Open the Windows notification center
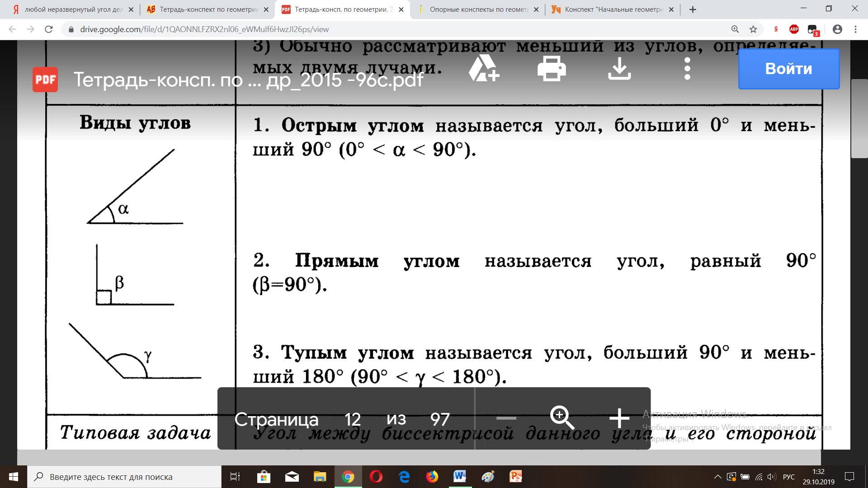This screenshot has width=868, height=488. 849,477
